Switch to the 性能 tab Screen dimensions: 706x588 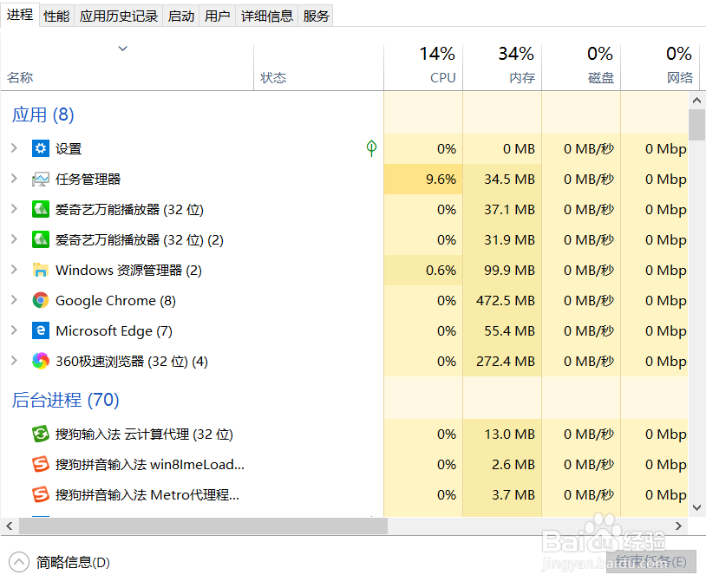point(56,16)
